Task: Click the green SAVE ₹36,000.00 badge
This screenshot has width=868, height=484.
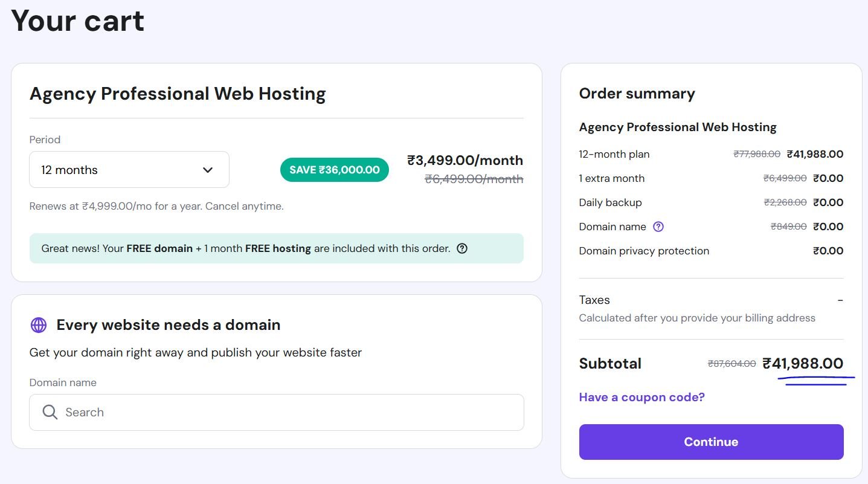Action: tap(334, 170)
